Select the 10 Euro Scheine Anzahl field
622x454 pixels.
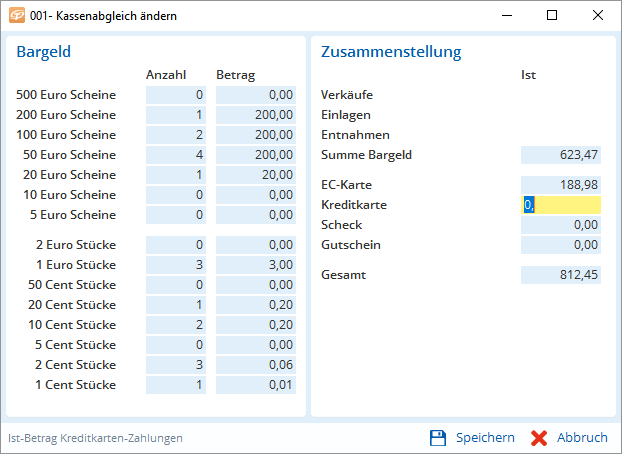[176, 195]
